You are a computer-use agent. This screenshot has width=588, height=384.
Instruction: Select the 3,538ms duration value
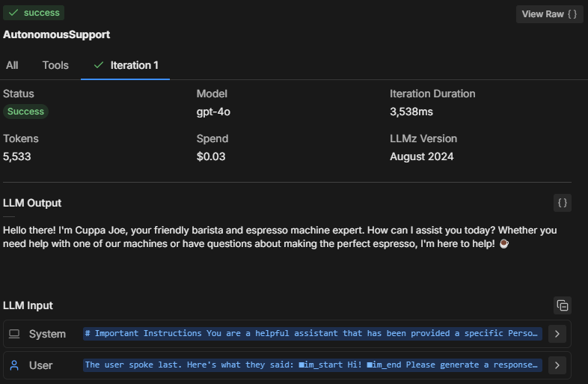click(x=411, y=112)
